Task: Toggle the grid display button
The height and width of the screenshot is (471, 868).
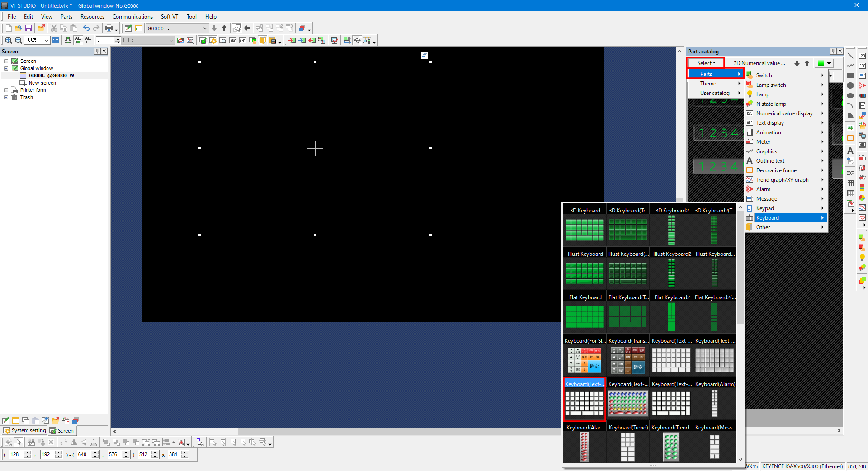Action: [x=56, y=40]
